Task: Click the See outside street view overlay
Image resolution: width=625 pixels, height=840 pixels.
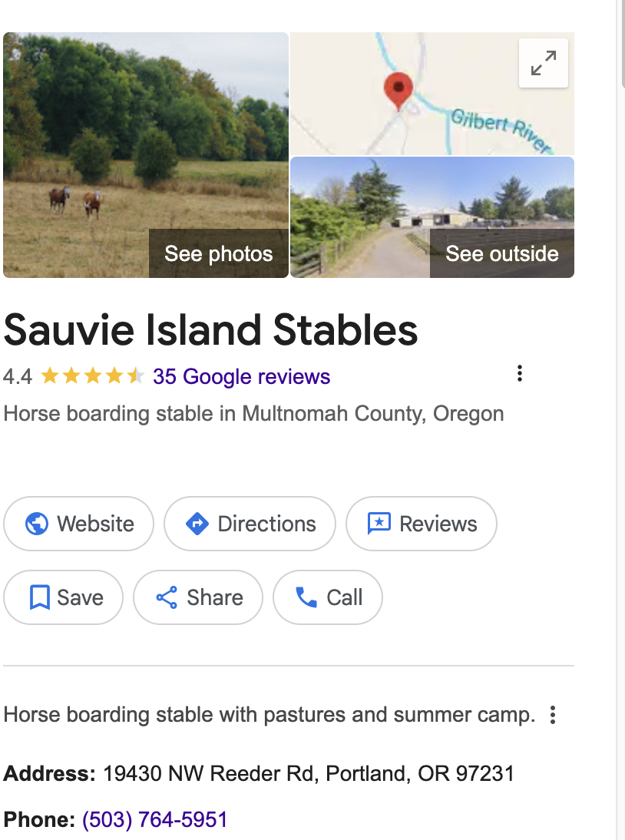Action: click(x=501, y=253)
